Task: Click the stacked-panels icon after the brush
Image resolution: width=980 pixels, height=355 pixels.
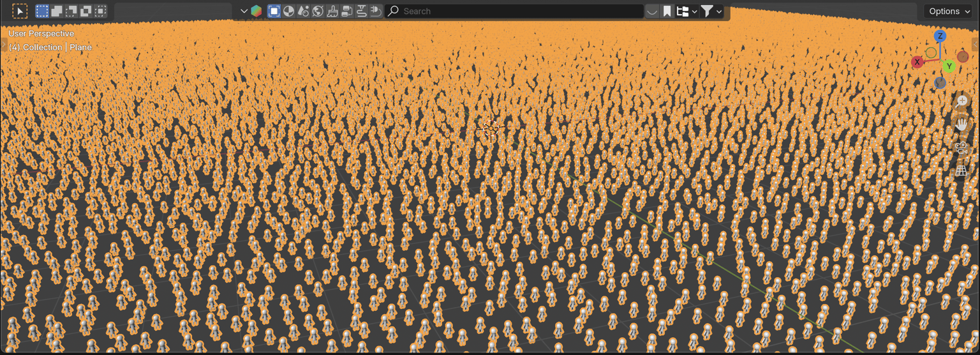Action: click(347, 11)
